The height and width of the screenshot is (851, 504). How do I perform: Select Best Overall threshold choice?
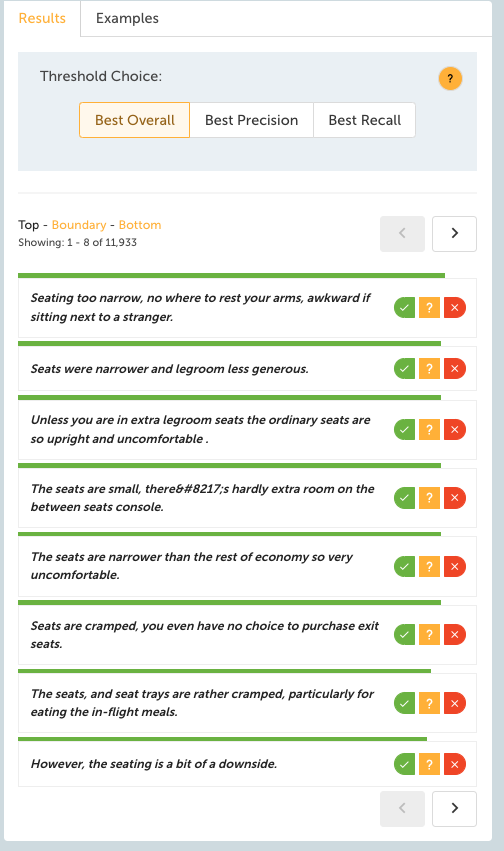click(x=135, y=120)
